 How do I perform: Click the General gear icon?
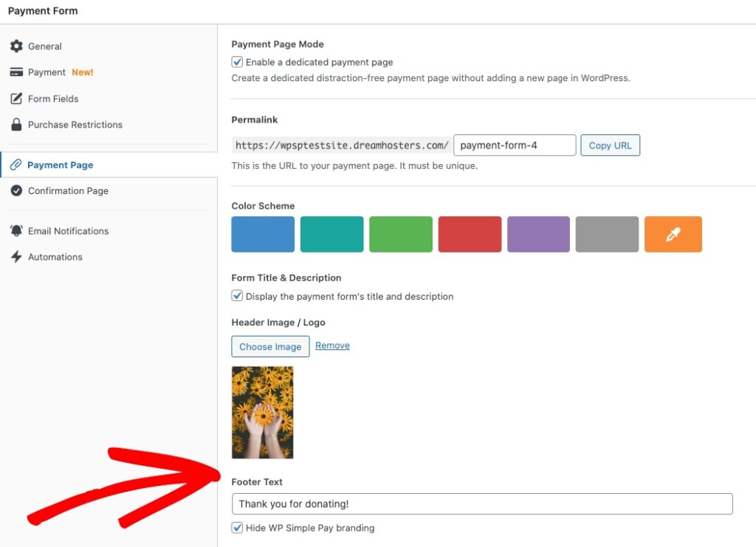click(x=16, y=47)
